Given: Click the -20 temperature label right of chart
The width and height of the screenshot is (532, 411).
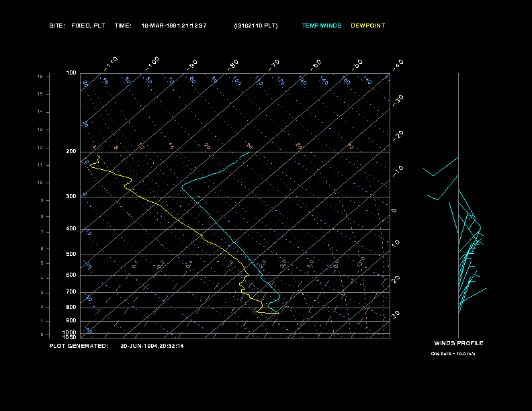Looking at the screenshot, I should (398, 136).
